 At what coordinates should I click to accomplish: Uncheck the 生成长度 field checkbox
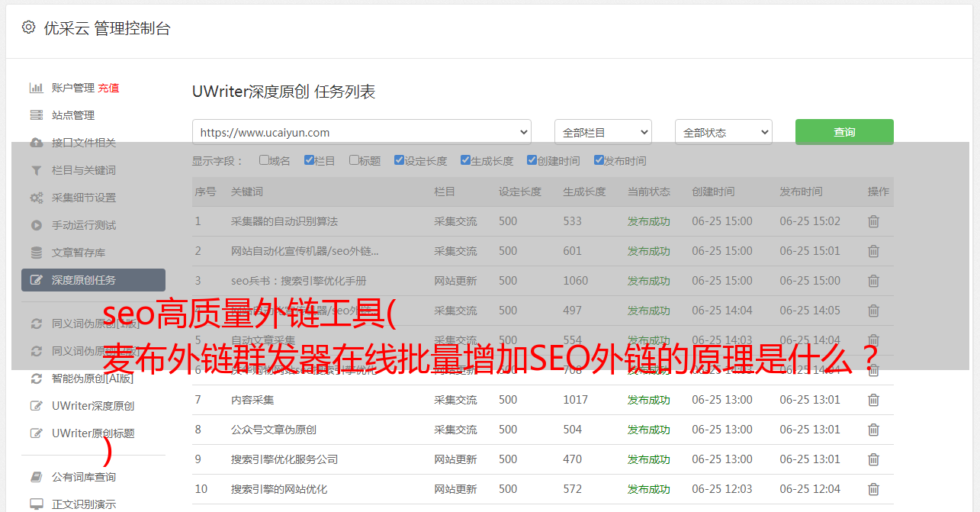pos(465,160)
